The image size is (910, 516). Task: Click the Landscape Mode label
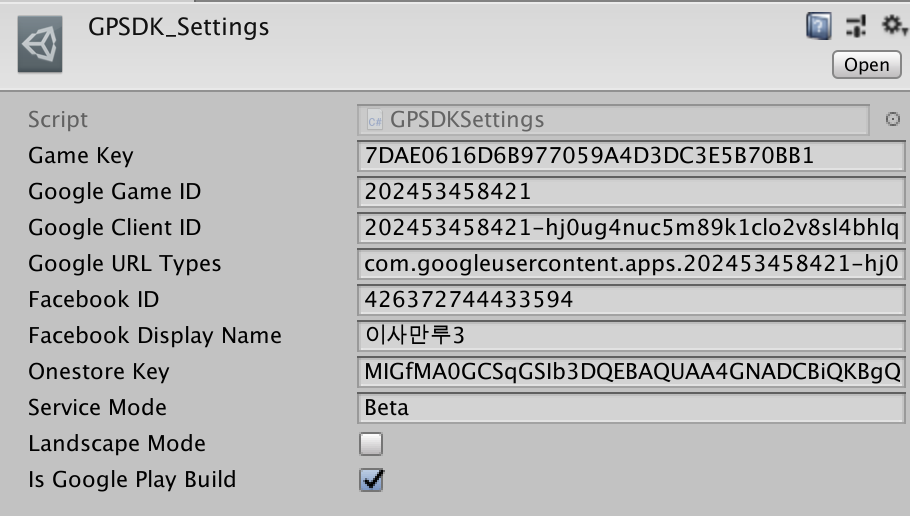[x=117, y=444]
